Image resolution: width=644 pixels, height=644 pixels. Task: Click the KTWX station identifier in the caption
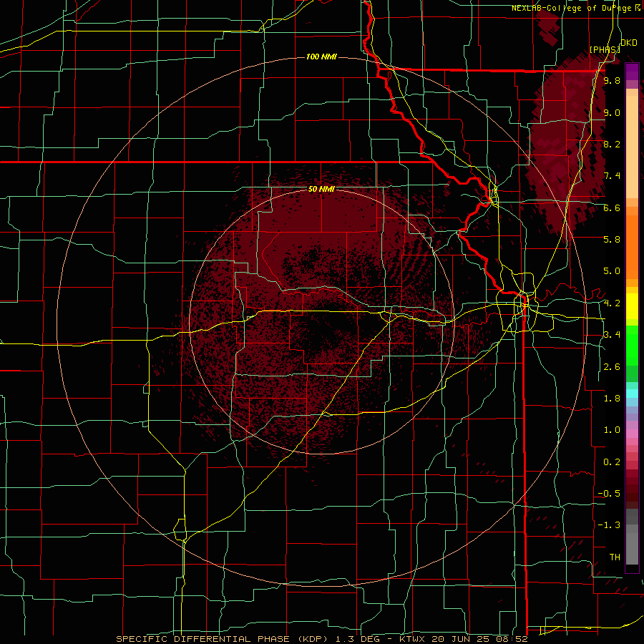click(411, 639)
